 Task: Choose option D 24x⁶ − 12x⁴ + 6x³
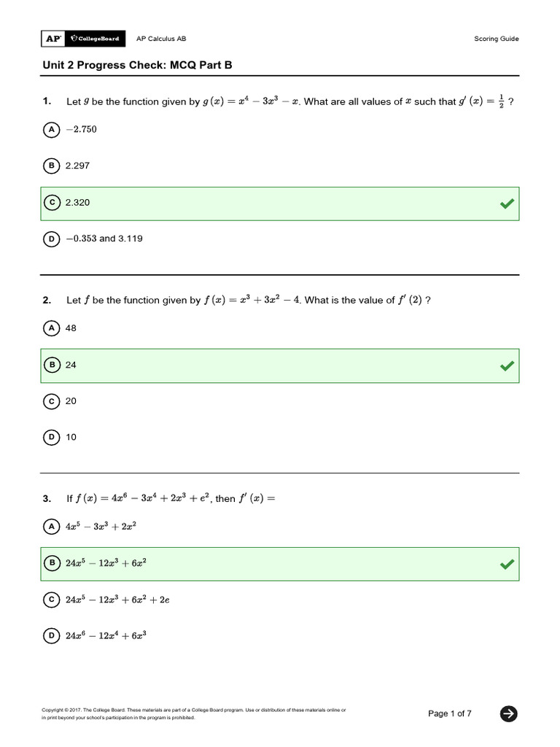[52, 636]
